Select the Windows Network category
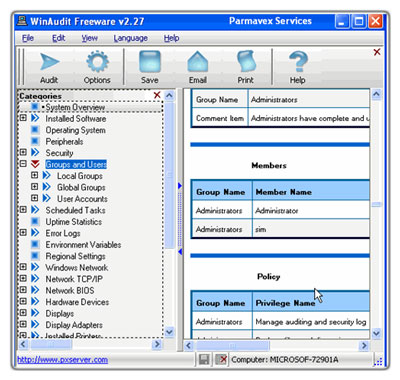This screenshot has height=380, width=400. point(77,268)
